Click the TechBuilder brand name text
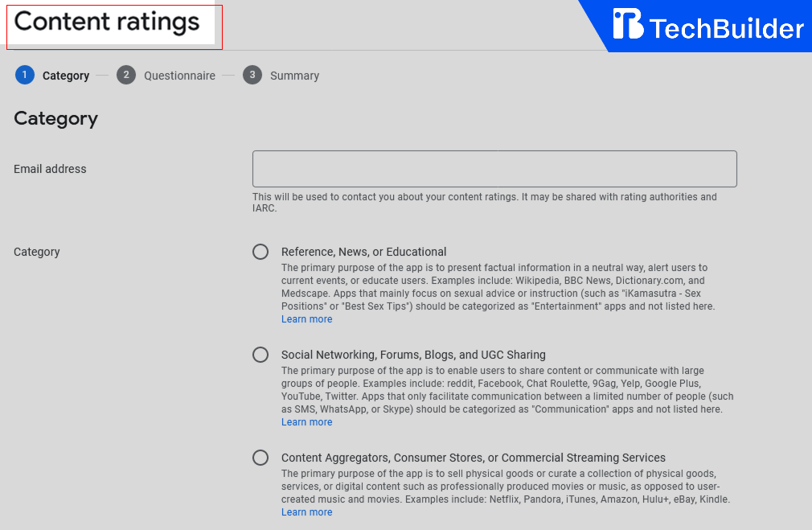Image resolution: width=812 pixels, height=530 pixels. click(726, 29)
